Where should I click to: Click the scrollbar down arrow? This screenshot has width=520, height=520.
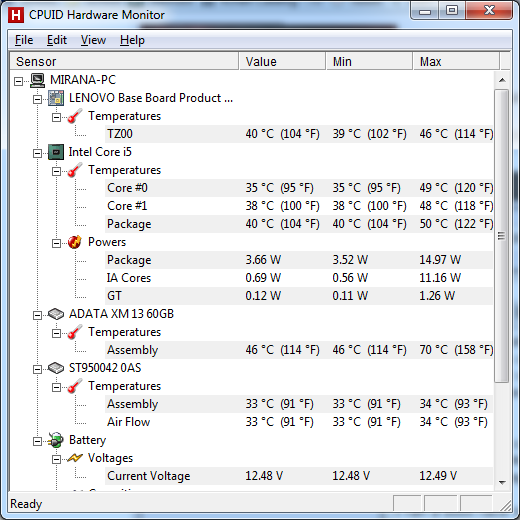[x=502, y=482]
